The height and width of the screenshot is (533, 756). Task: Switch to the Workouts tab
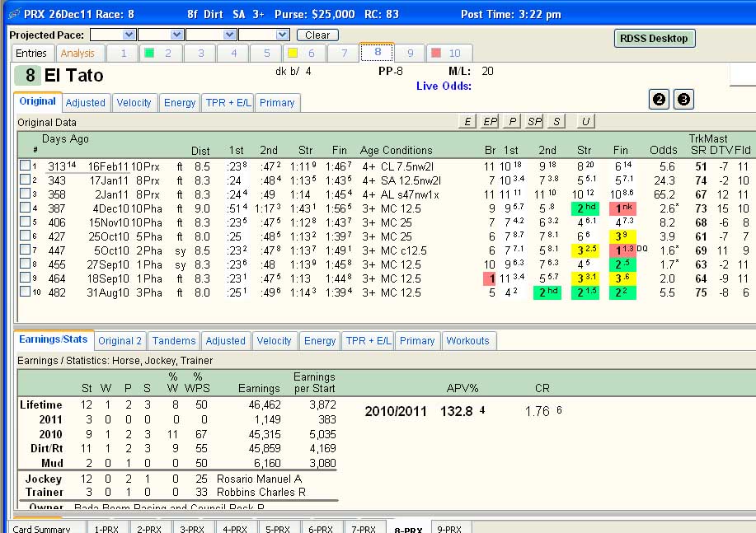click(x=467, y=341)
